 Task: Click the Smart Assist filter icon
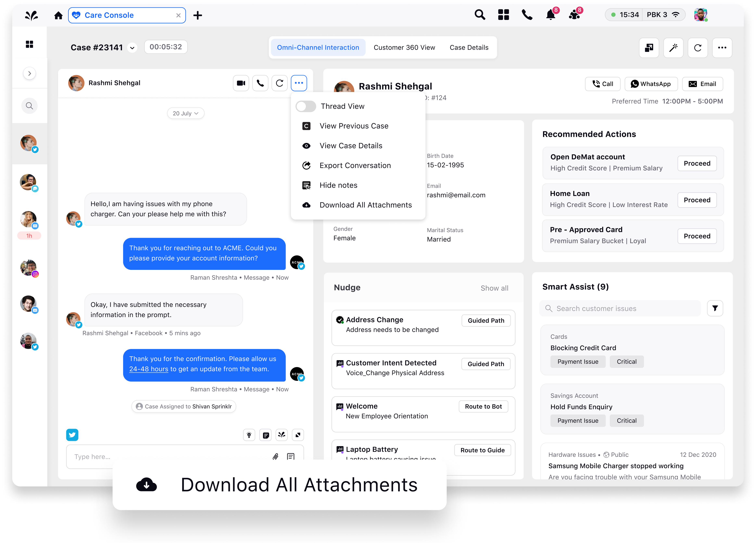715,308
